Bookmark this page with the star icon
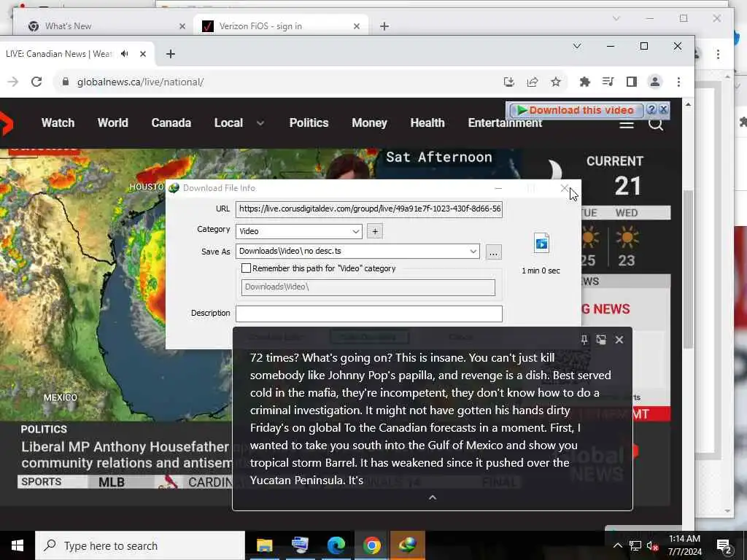This screenshot has height=560, width=747. (x=555, y=82)
